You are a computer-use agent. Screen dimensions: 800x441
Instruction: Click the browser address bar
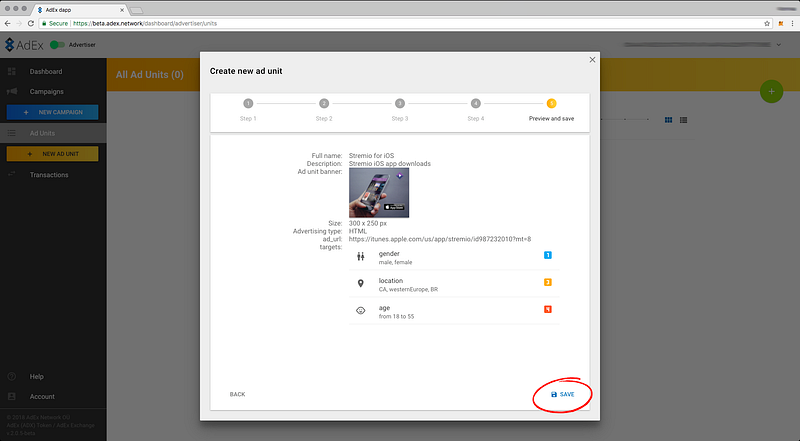(408, 23)
